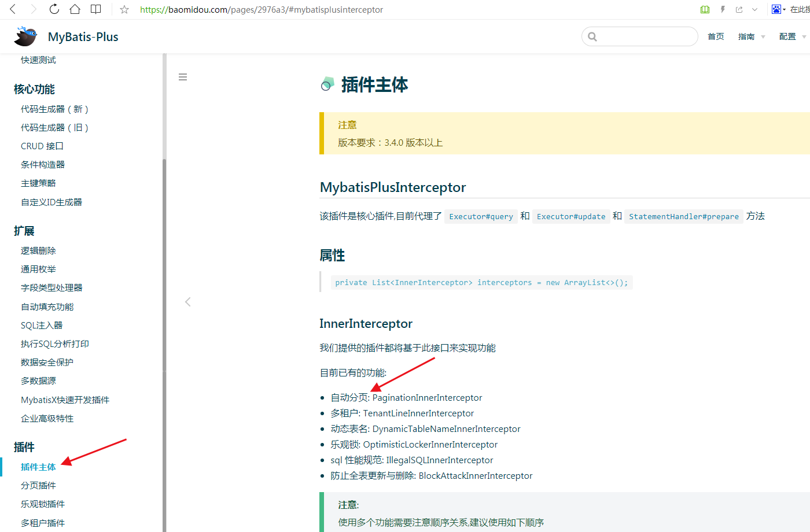This screenshot has height=532, width=810.
Task: Open the browser home page icon
Action: coord(75,9)
